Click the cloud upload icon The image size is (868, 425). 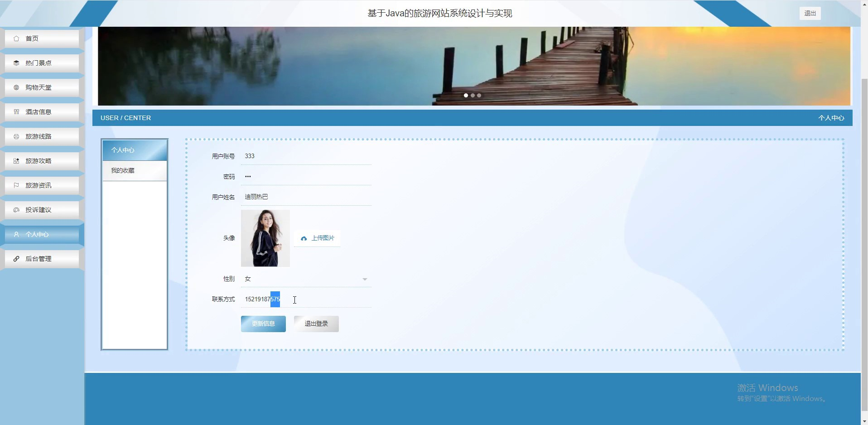(304, 238)
